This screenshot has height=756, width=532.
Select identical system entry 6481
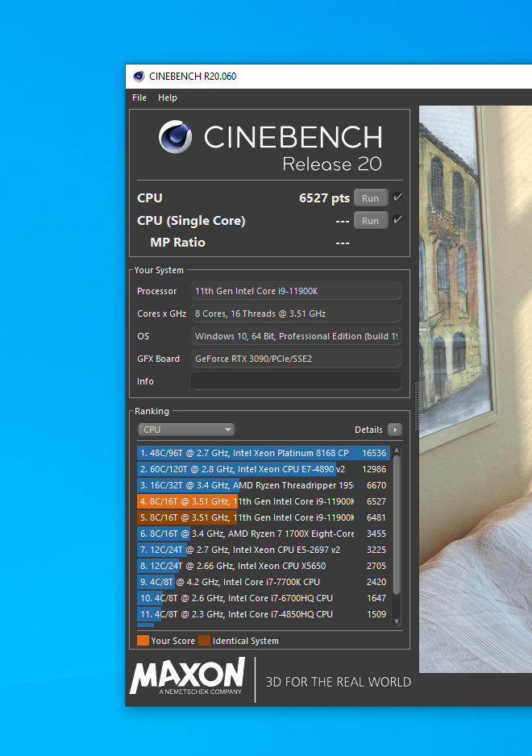264,517
